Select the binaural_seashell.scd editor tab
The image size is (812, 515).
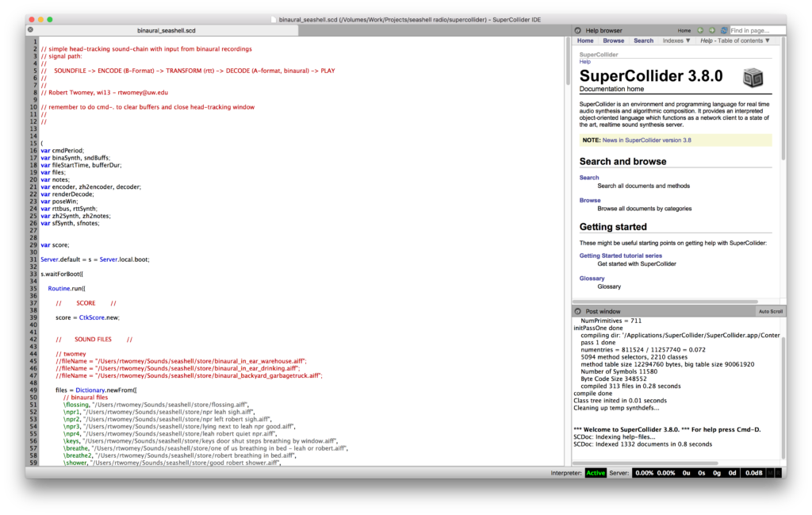167,31
